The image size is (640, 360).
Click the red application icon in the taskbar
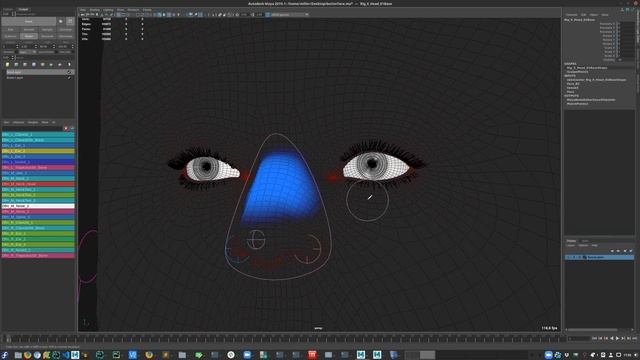[x=312, y=355]
